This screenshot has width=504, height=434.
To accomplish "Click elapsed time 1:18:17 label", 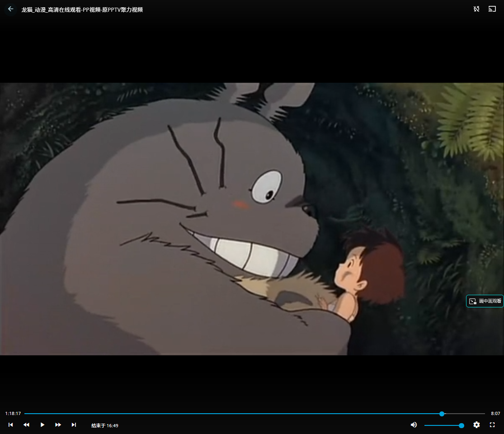I will coord(13,413).
